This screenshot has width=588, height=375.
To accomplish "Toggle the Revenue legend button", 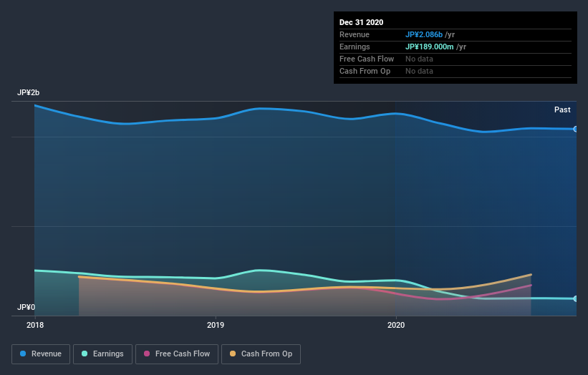I will coord(41,354).
